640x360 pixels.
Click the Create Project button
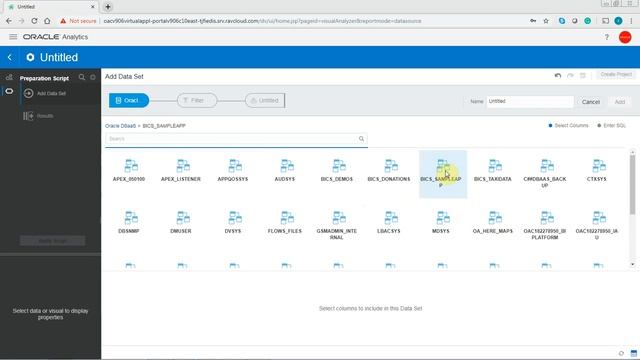pos(616,75)
